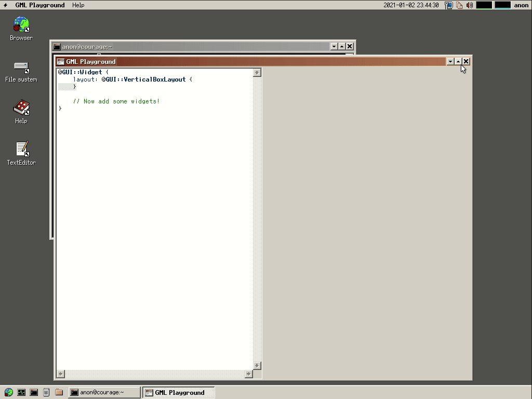
Task: Open TextEditor from the taskbar quick launch
Action: coord(46,392)
